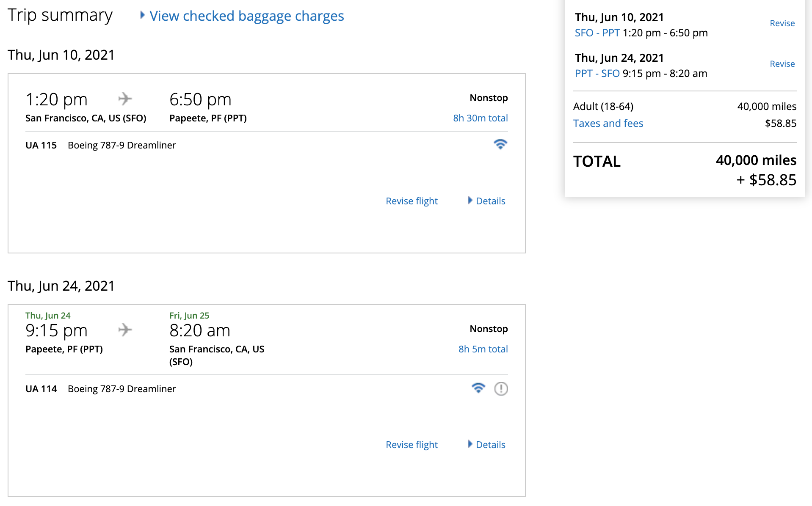The height and width of the screenshot is (506, 812).
Task: Click the alert icon on UA 114
Action: pyautogui.click(x=501, y=388)
